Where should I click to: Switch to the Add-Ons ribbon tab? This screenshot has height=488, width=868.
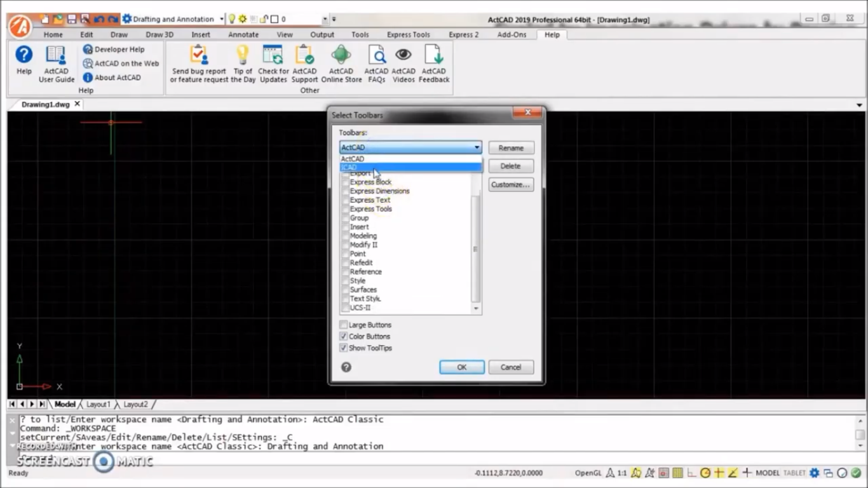coord(512,34)
